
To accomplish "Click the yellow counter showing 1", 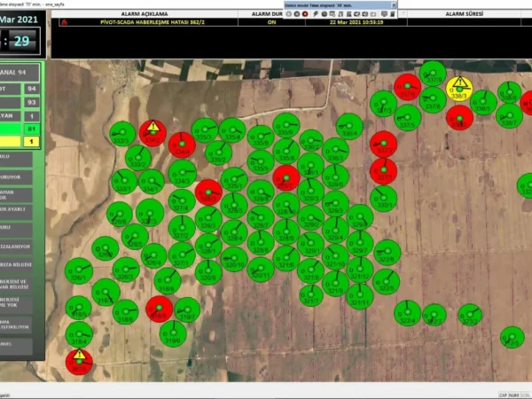I will pyautogui.click(x=32, y=142).
